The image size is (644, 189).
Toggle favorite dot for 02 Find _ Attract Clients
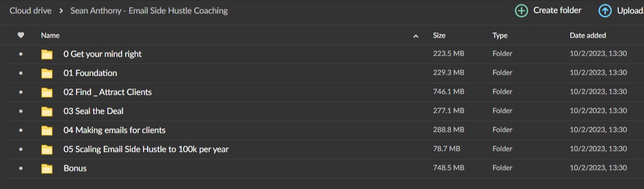(x=20, y=92)
